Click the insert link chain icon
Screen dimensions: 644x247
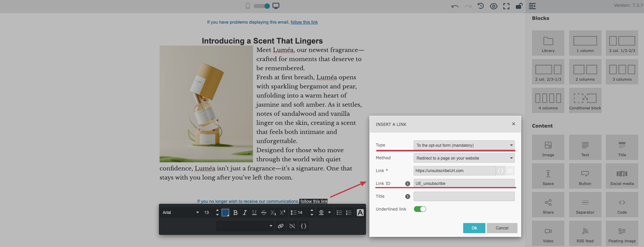[281, 226]
